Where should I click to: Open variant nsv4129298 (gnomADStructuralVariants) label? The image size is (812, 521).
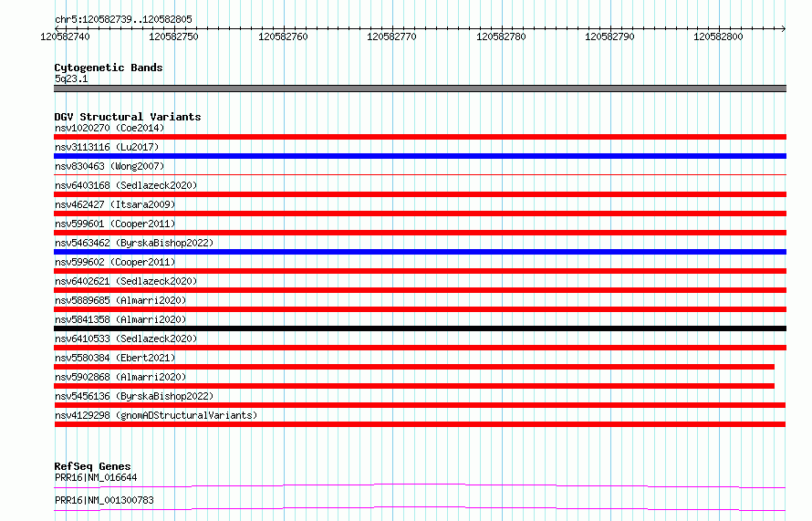click(156, 415)
